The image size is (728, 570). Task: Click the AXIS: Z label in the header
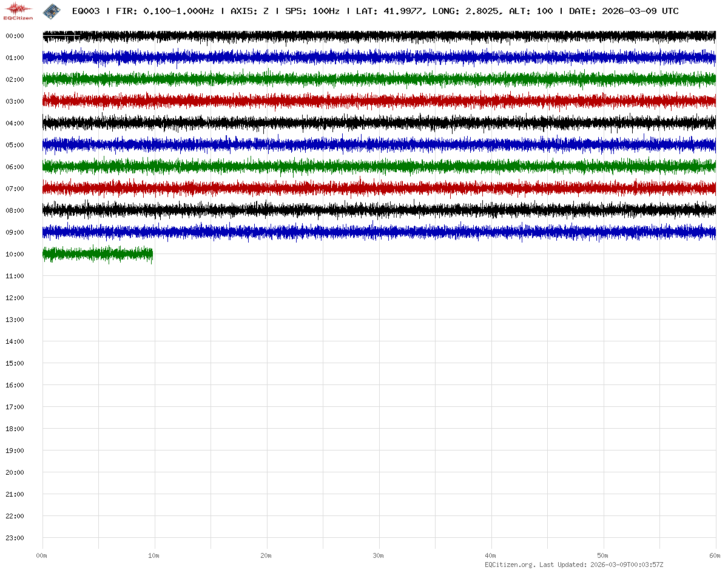point(249,12)
